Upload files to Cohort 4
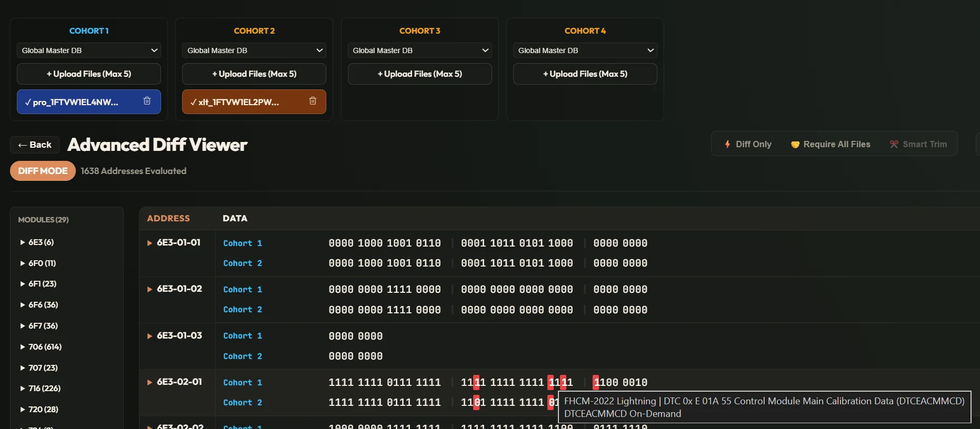 click(x=585, y=74)
